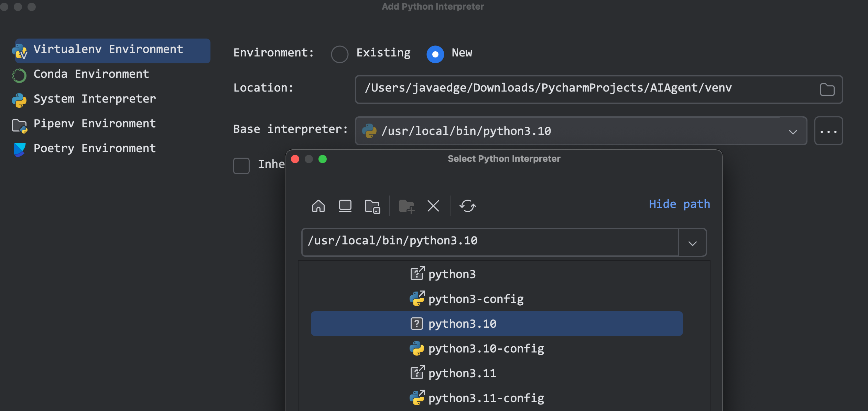Select Conda Environment from sidebar
Screen dimensions: 868x411
tap(91, 74)
